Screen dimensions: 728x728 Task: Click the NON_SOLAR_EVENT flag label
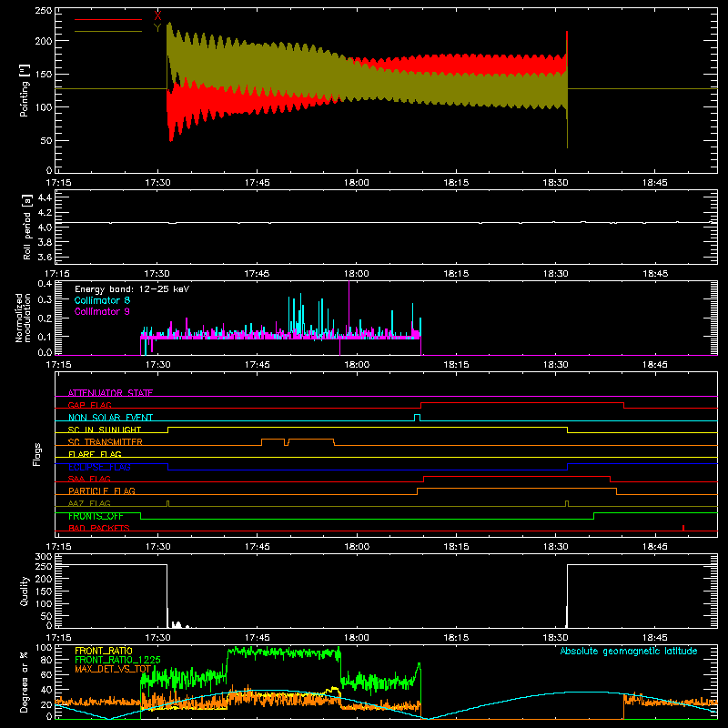coord(110,418)
